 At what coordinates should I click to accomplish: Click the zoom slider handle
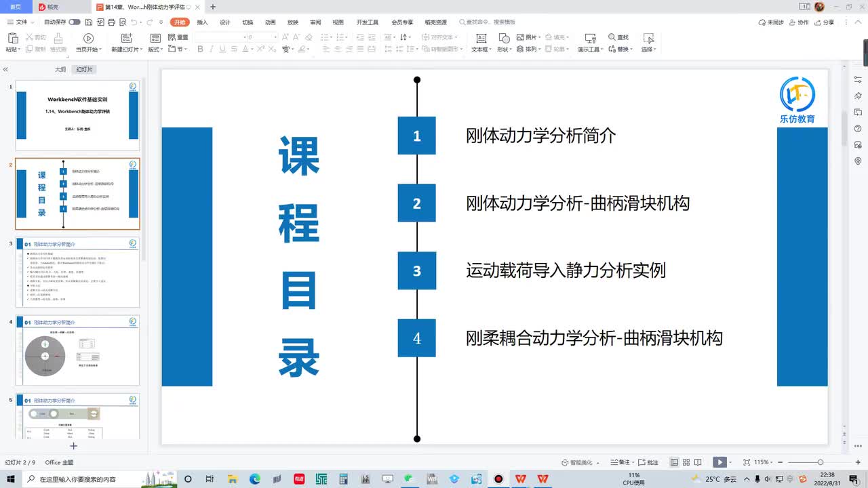point(821,462)
